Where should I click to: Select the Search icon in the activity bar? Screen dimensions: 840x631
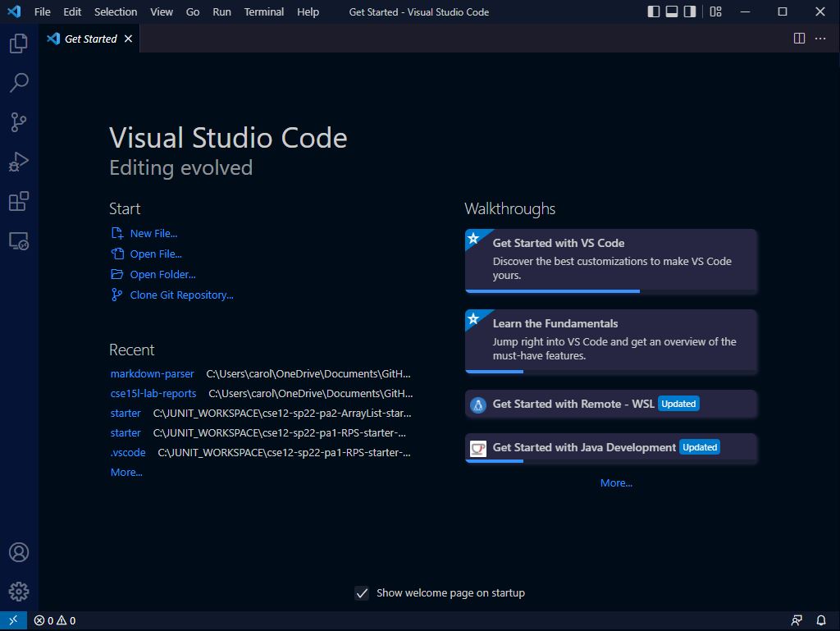(18, 82)
